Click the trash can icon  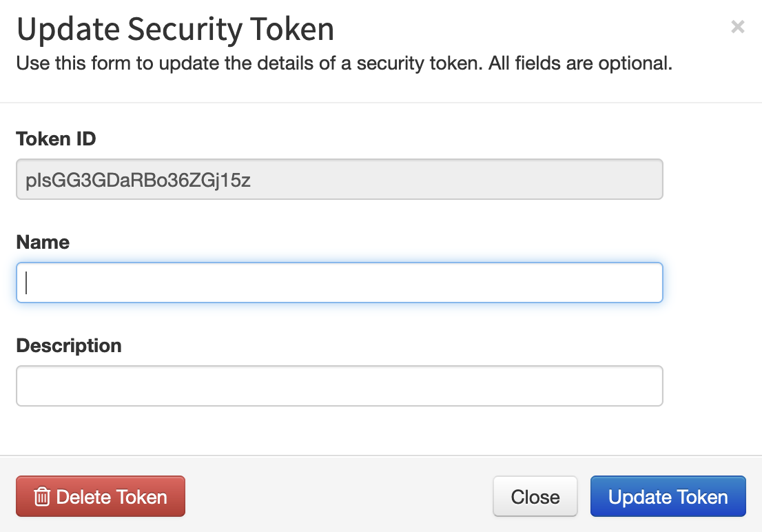pos(42,496)
